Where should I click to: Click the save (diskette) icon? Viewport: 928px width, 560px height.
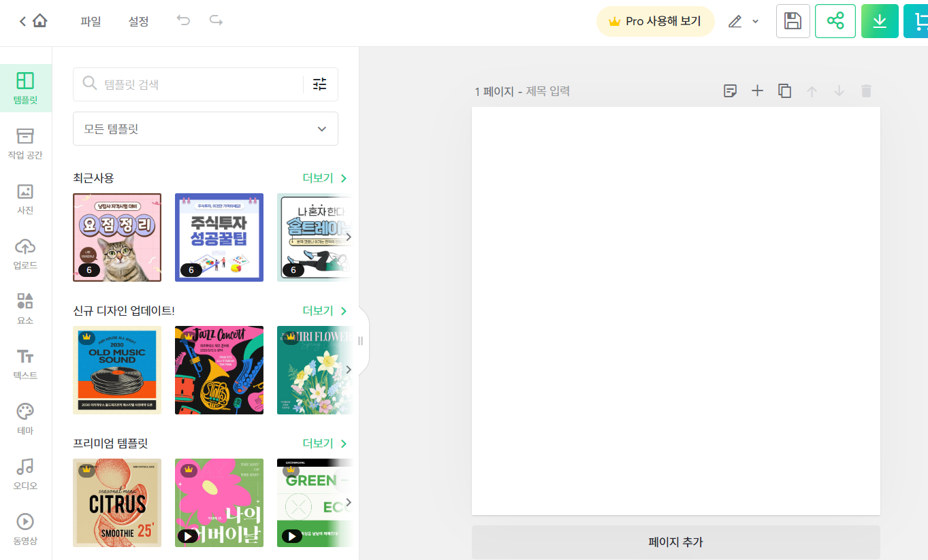tap(793, 21)
